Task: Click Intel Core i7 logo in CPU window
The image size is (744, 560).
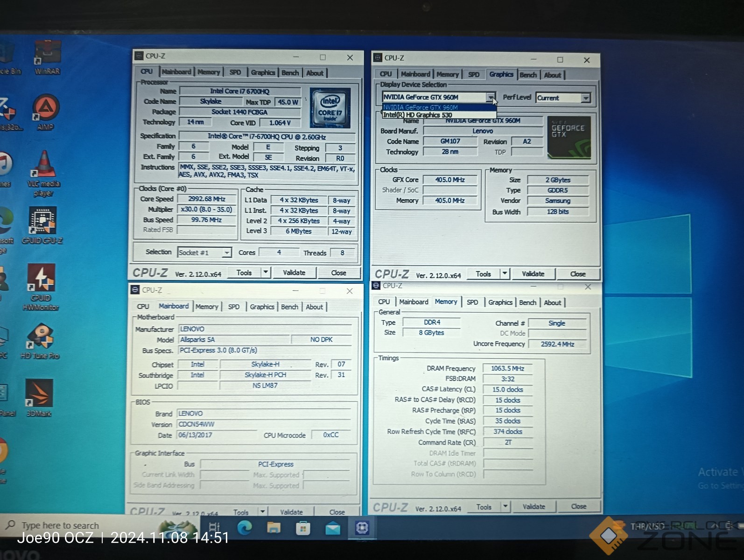Action: pos(330,108)
